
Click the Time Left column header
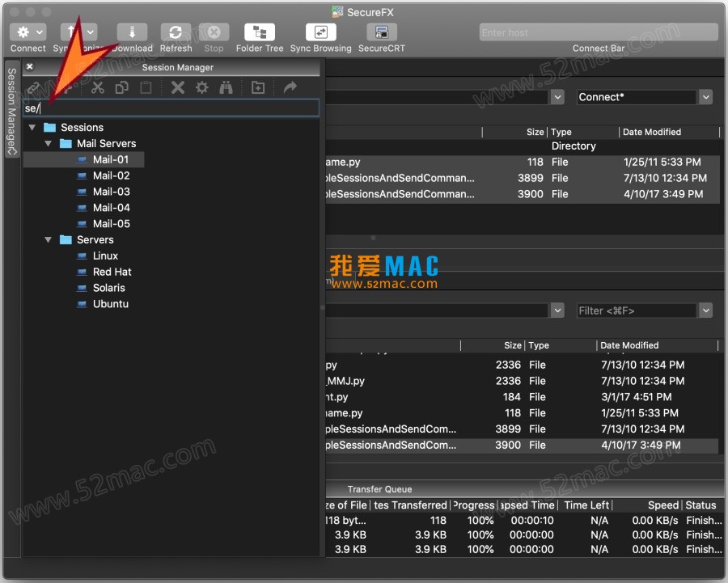[x=587, y=505]
